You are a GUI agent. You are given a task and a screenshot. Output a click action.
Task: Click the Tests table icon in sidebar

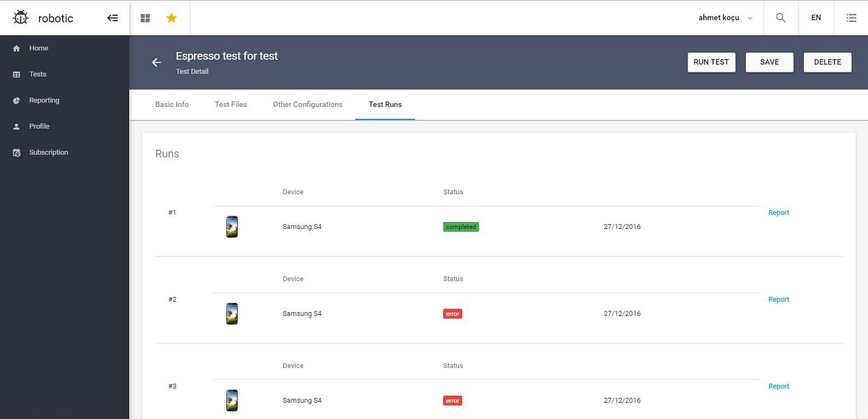point(17,74)
